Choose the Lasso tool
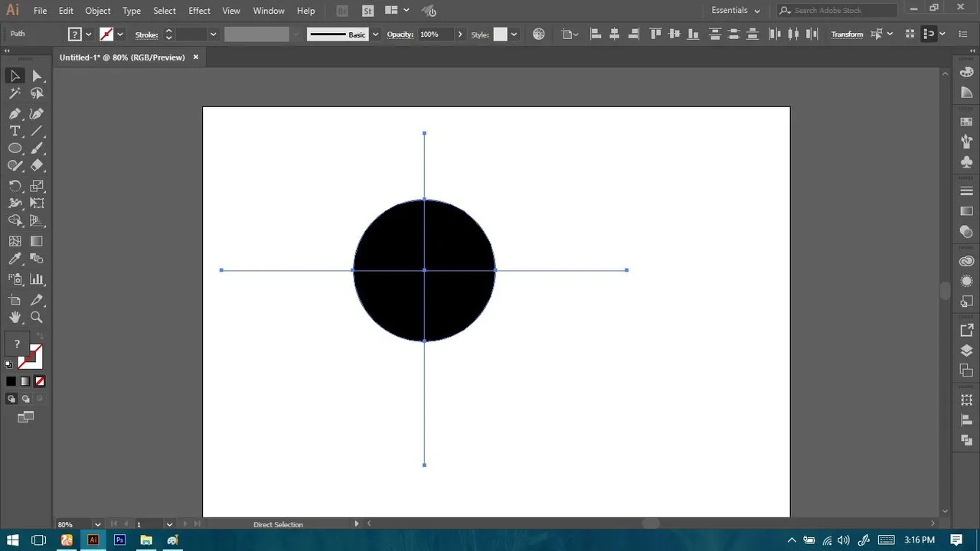The height and width of the screenshot is (551, 980). pos(37,93)
